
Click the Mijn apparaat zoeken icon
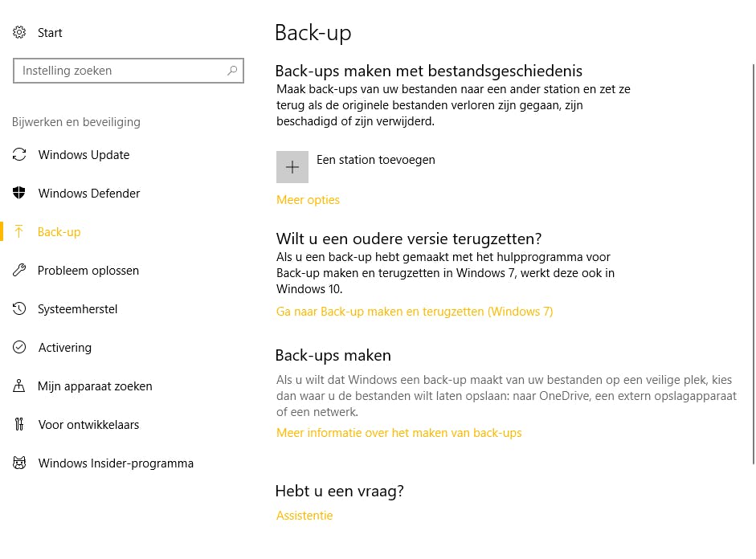[19, 386]
